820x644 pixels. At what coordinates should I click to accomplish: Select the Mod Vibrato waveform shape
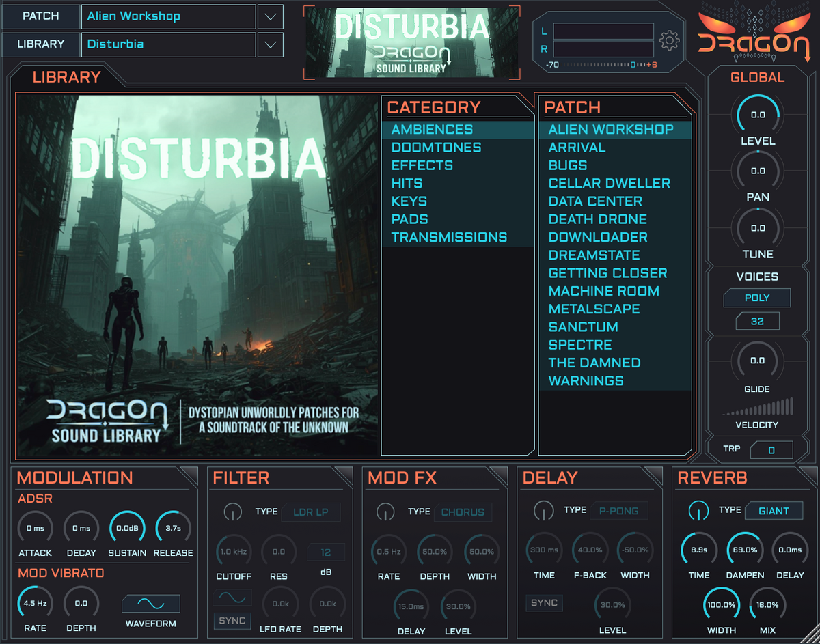[151, 604]
